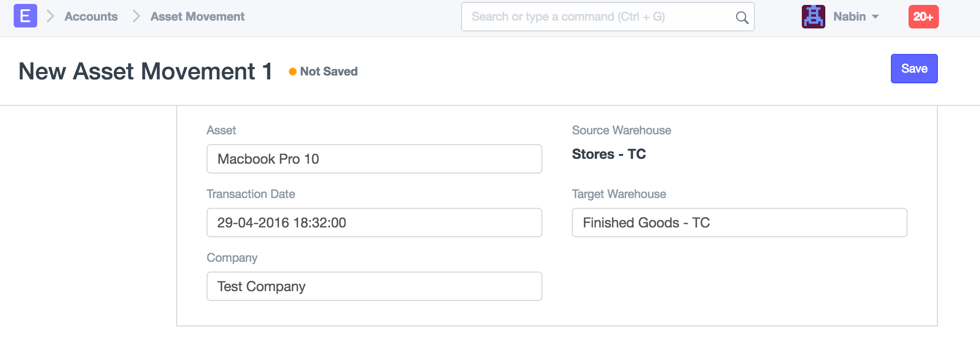The image size is (980, 349).
Task: Expand the dropdown arrow beside Nabin
Action: pyautogui.click(x=875, y=17)
